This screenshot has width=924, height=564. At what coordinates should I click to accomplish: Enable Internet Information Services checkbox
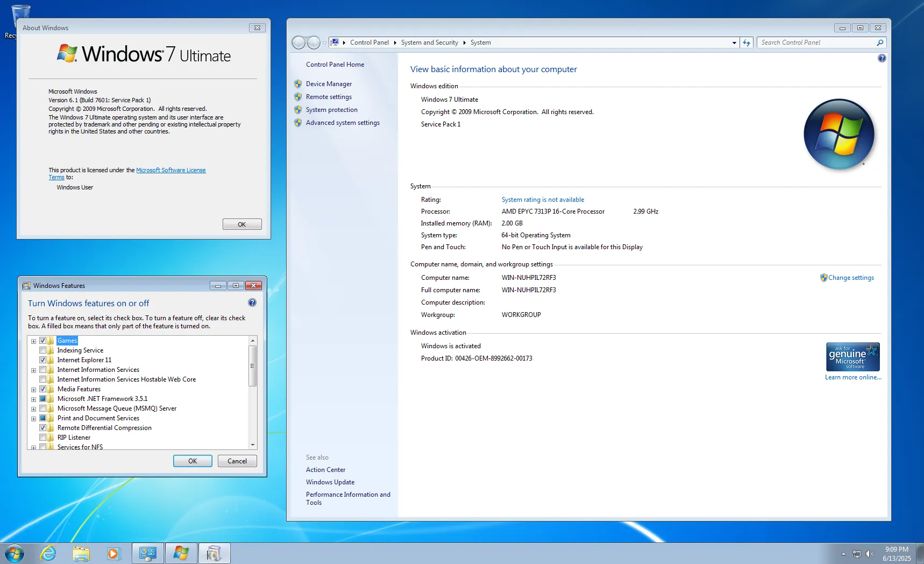tap(42, 370)
